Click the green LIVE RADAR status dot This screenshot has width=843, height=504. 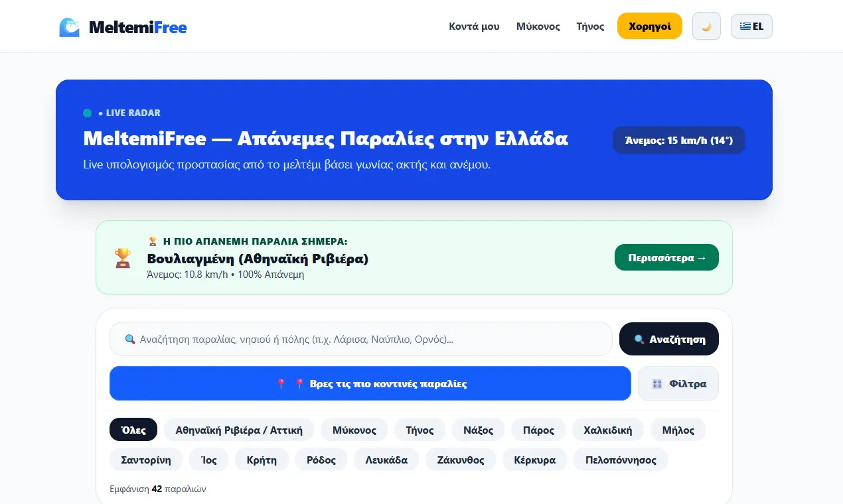pyautogui.click(x=88, y=113)
